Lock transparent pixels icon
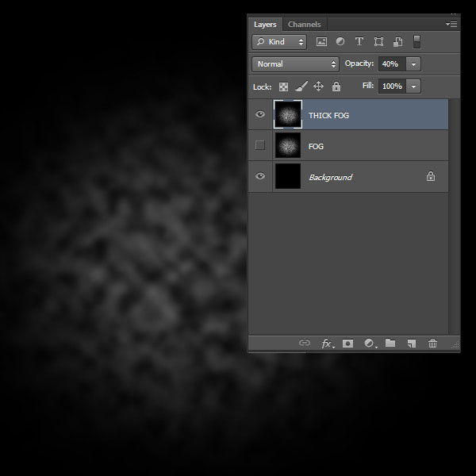This screenshot has width=476, height=476. (283, 86)
